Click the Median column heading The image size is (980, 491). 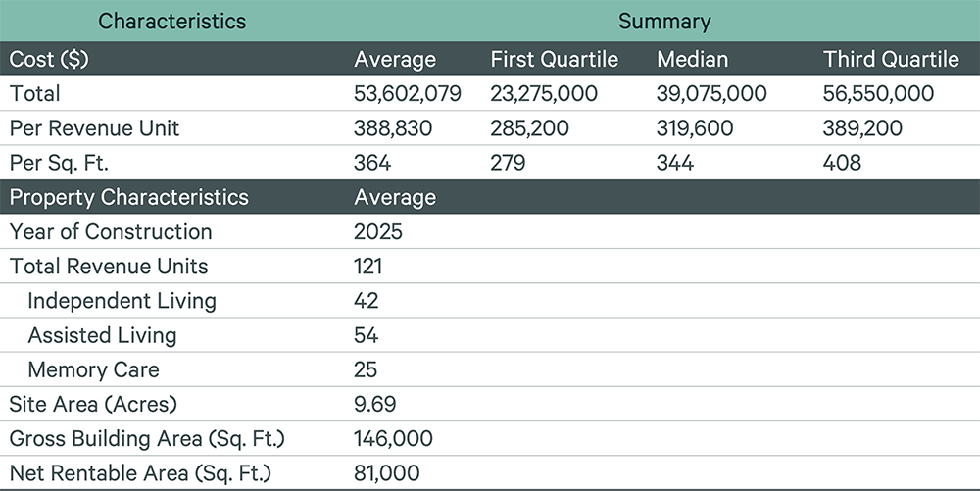click(692, 60)
